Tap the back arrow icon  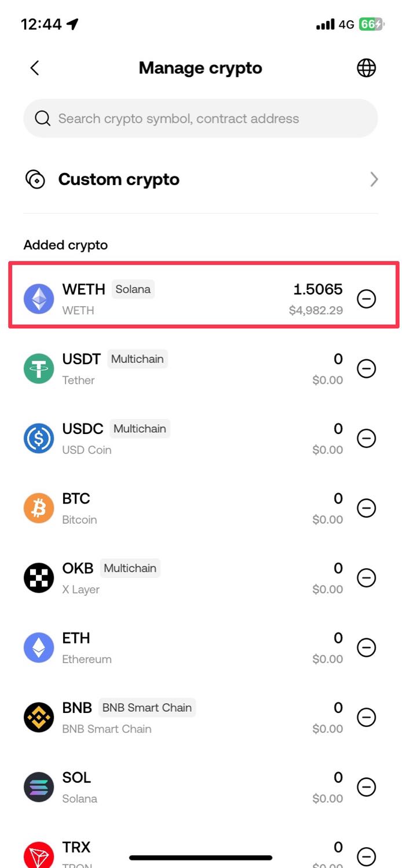click(35, 68)
